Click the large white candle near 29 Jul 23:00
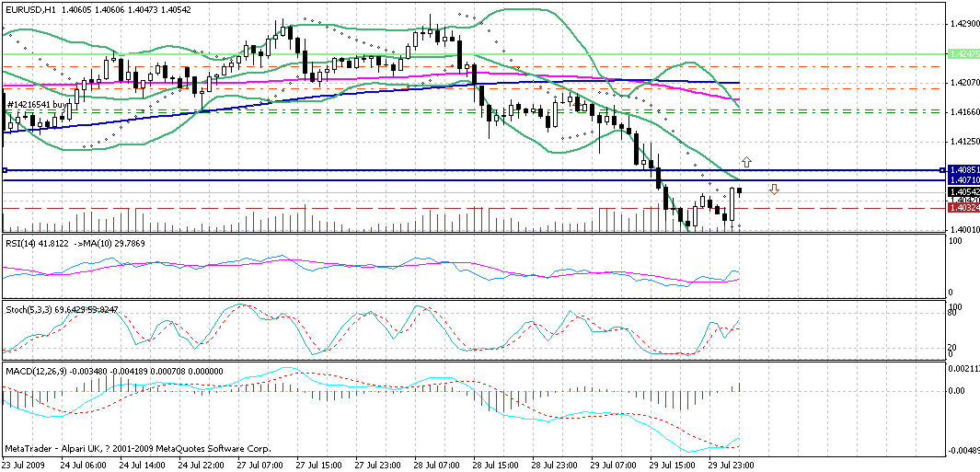This screenshot has width=980, height=472. pyautogui.click(x=732, y=203)
